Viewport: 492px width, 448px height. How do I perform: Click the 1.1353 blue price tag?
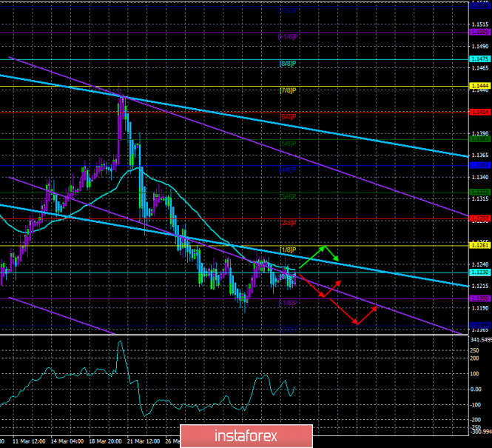(479, 165)
